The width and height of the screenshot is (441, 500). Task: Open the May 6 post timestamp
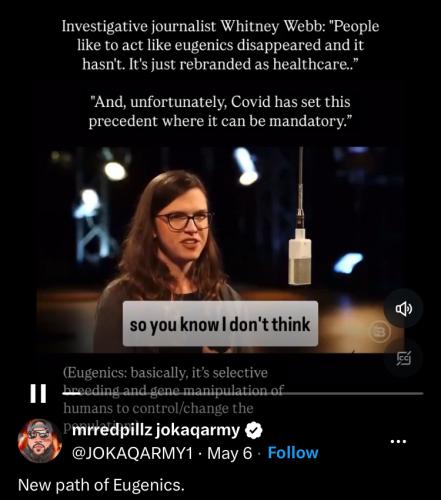tap(230, 453)
